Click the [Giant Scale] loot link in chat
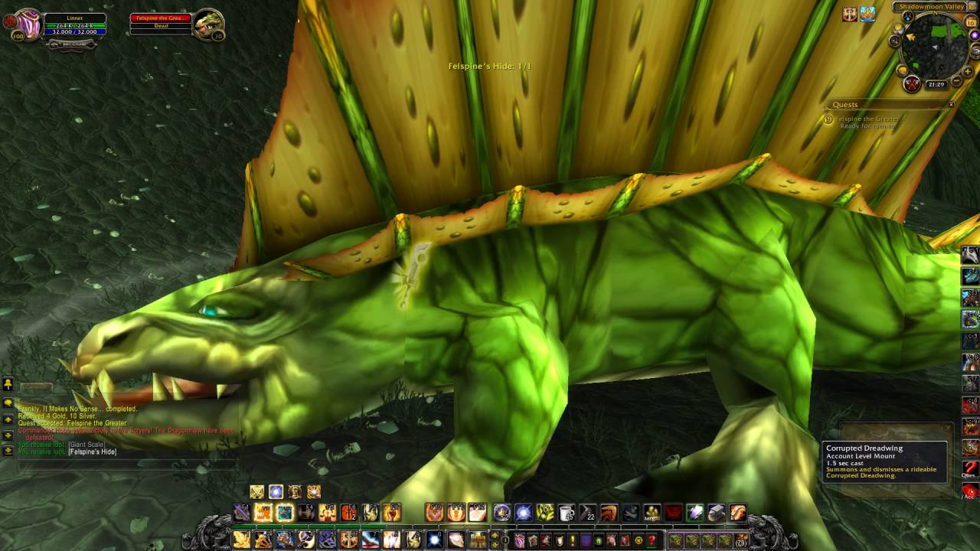This screenshot has width=980, height=551. (x=87, y=445)
